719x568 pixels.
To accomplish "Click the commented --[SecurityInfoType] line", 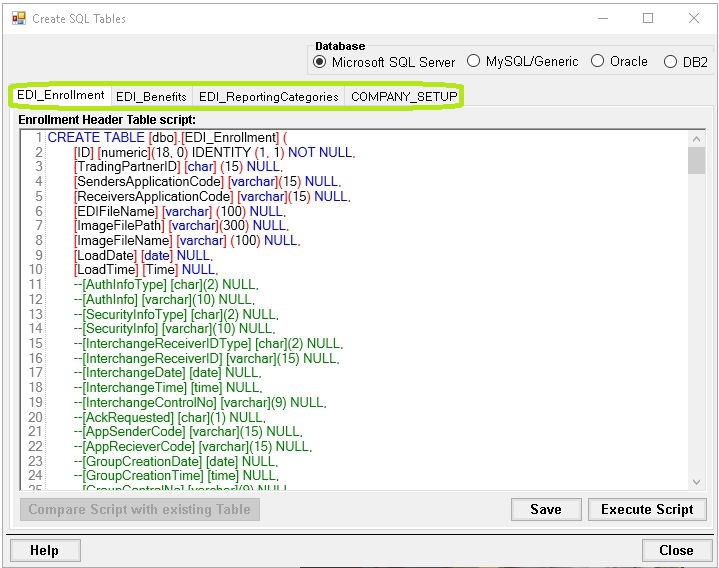I will pos(176,314).
